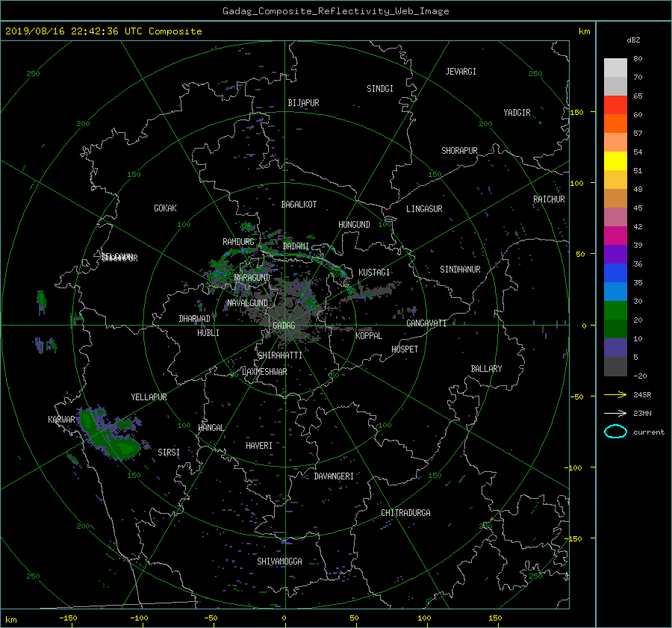
Task: Click the HAVERI city label
Action: pos(259,446)
